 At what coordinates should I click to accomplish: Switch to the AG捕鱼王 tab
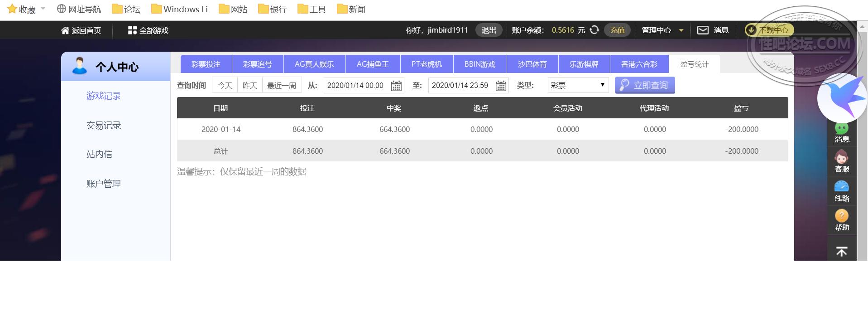tap(373, 64)
